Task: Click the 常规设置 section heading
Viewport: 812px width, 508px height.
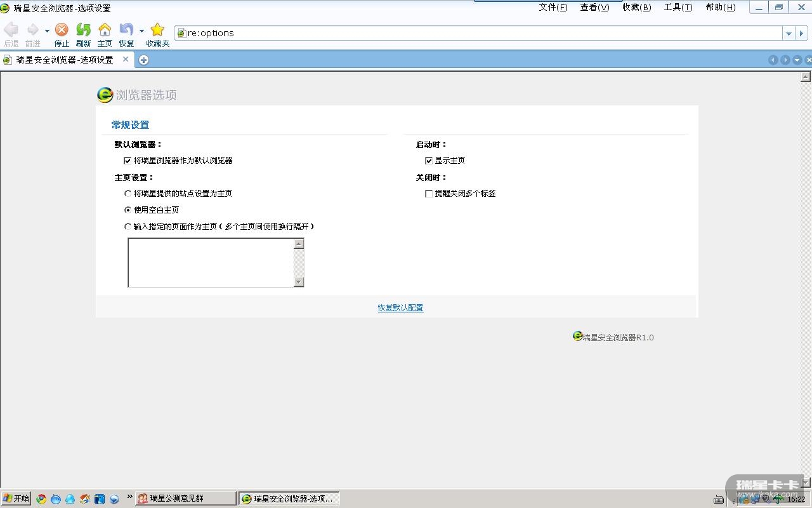Action: 130,125
